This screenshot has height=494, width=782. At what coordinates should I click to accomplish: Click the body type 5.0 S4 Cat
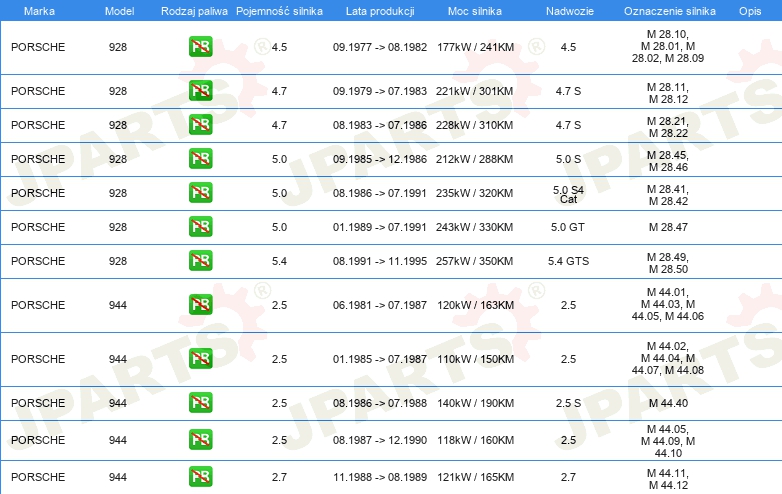[x=569, y=194]
